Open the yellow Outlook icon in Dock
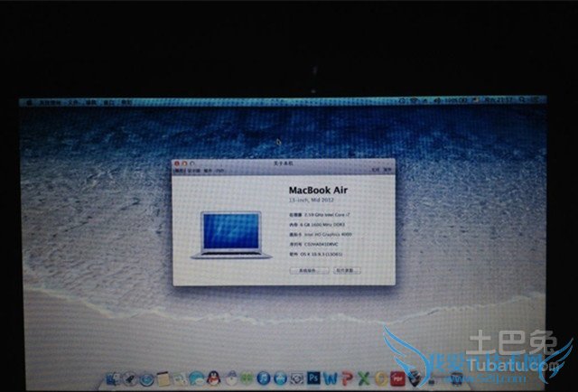The width and height of the screenshot is (578, 392). click(x=381, y=378)
